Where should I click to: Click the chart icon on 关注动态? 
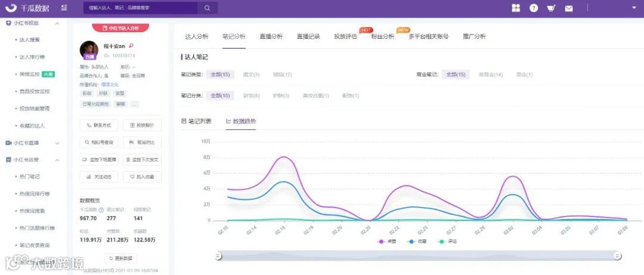[89, 177]
